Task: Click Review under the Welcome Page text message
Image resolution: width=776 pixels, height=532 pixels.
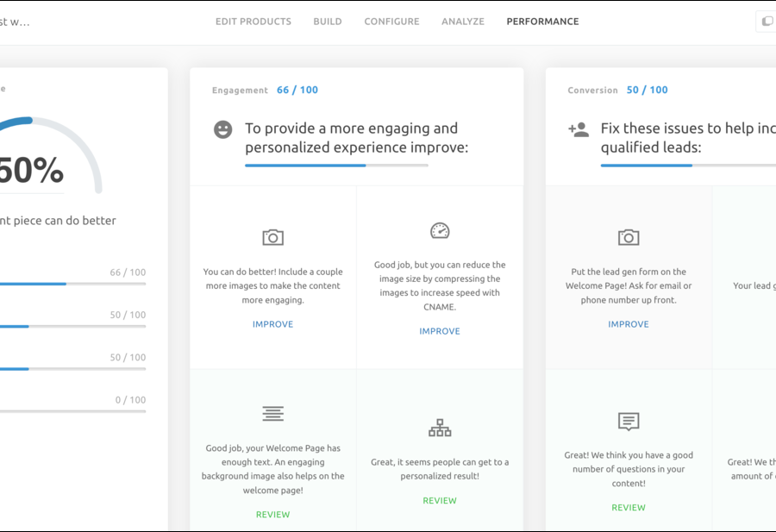Action: (272, 515)
